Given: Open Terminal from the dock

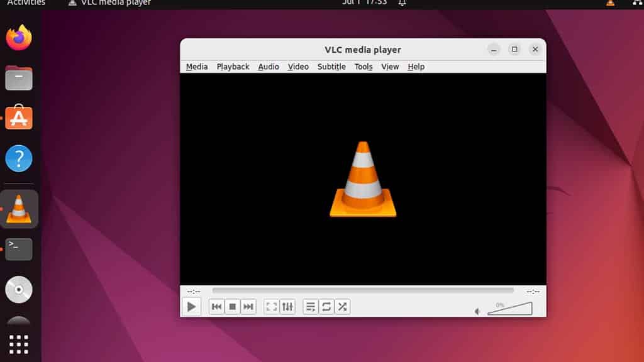Looking at the screenshot, I should point(19,249).
